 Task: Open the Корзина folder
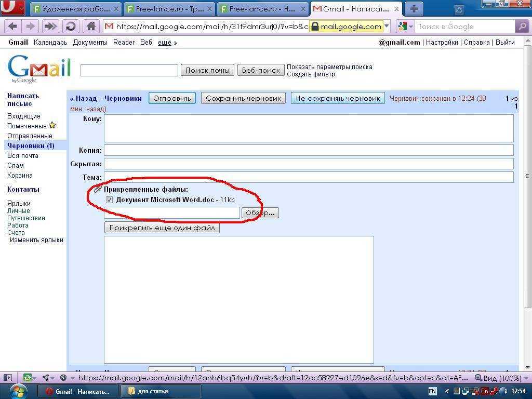[20, 175]
